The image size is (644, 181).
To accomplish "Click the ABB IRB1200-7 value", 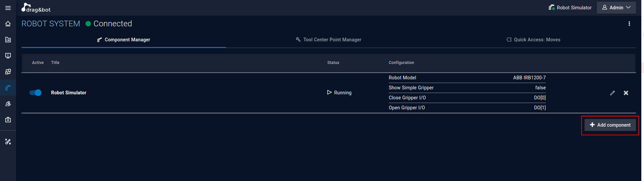I will tap(529, 78).
